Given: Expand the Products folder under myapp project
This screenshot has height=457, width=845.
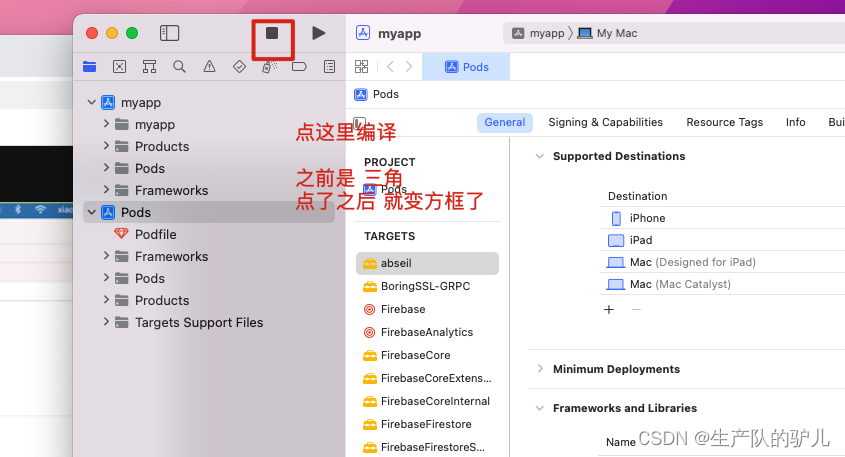Looking at the screenshot, I should point(106,147).
